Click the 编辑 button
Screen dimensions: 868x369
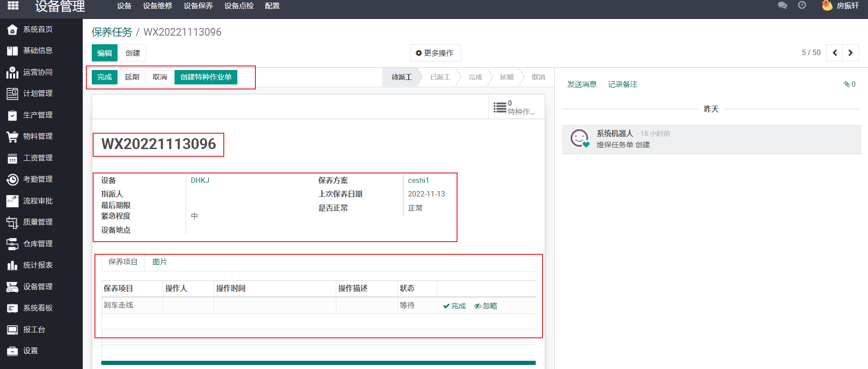click(104, 53)
